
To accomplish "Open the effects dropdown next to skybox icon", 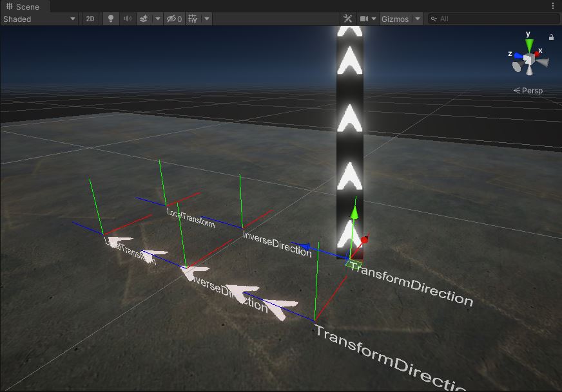I will tap(157, 19).
